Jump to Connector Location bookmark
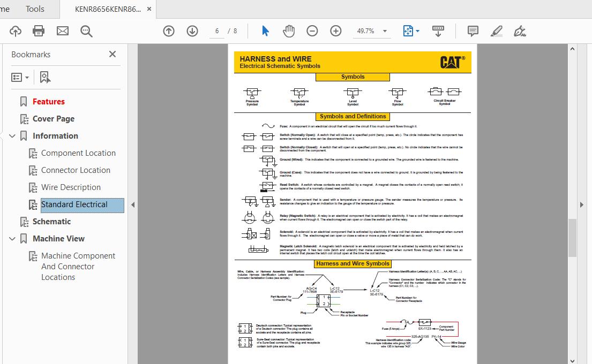The width and height of the screenshot is (592, 364). pos(76,170)
